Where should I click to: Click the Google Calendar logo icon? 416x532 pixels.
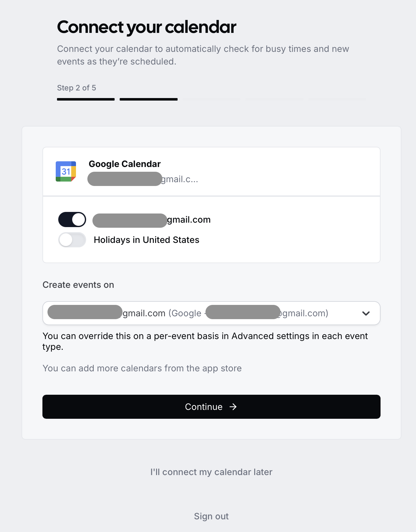[x=66, y=171]
